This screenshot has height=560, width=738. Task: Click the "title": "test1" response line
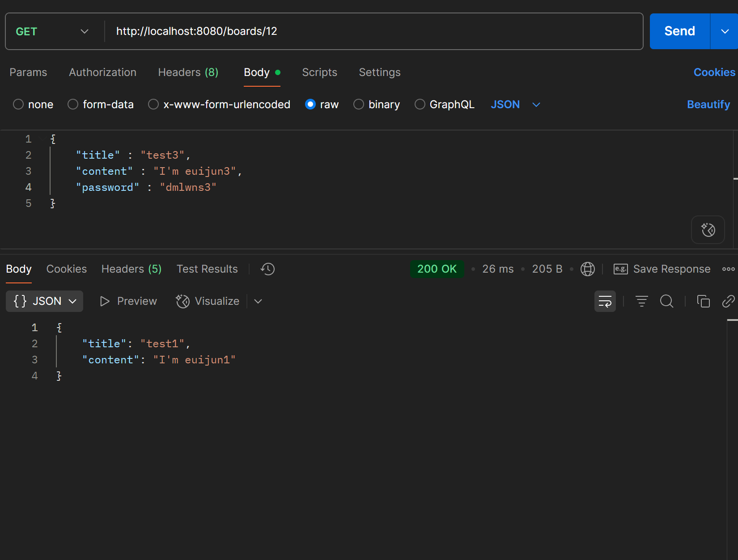136,344
